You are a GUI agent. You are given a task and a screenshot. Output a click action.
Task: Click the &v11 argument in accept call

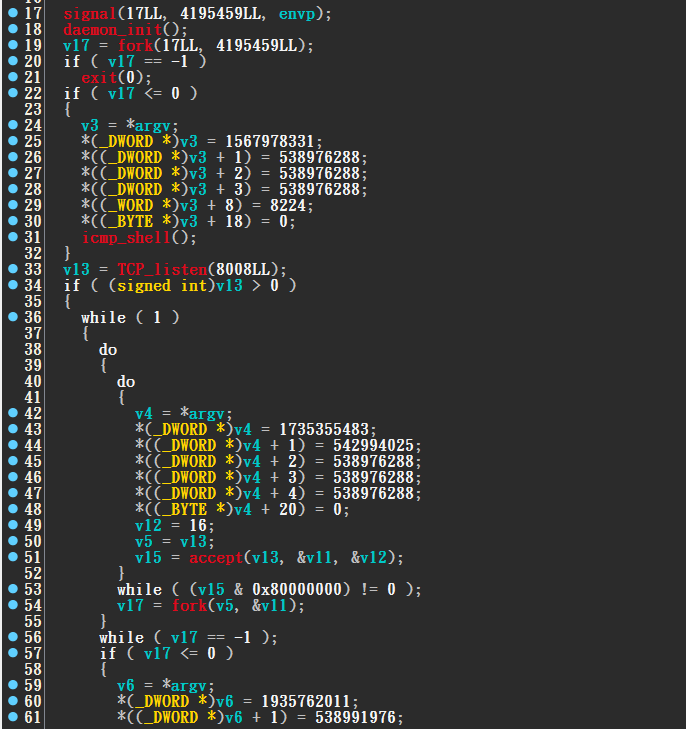pos(315,557)
